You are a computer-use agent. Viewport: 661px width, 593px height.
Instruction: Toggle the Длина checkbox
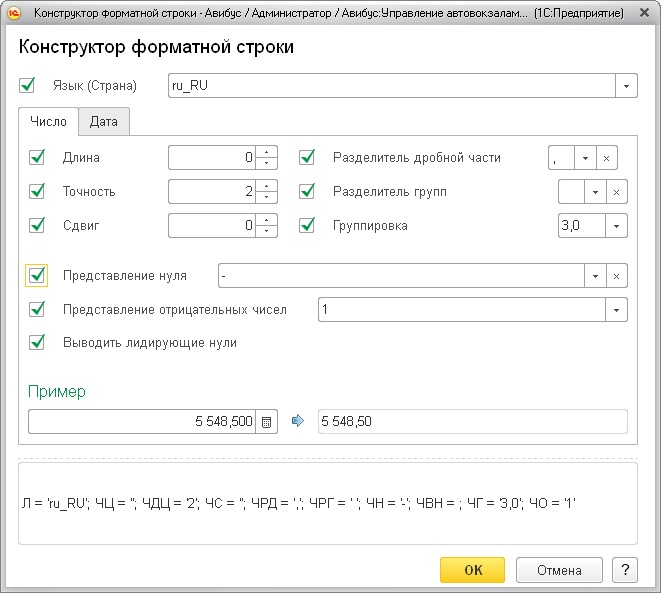[38, 158]
